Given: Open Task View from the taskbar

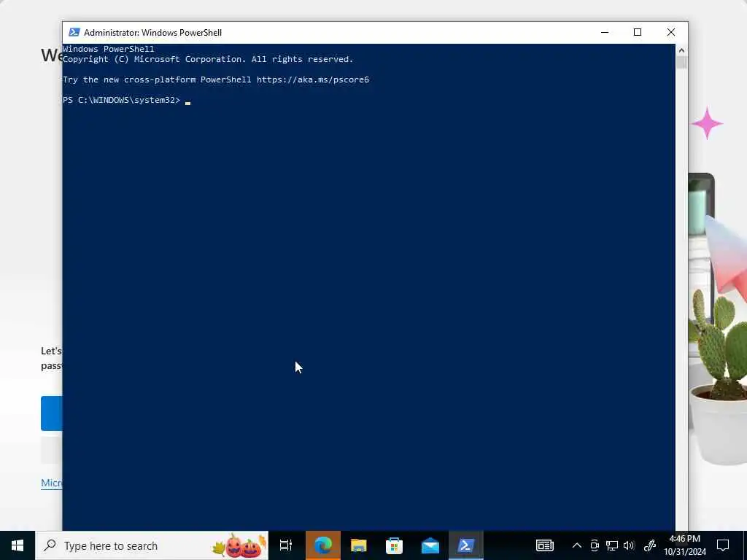Looking at the screenshot, I should tap(286, 545).
